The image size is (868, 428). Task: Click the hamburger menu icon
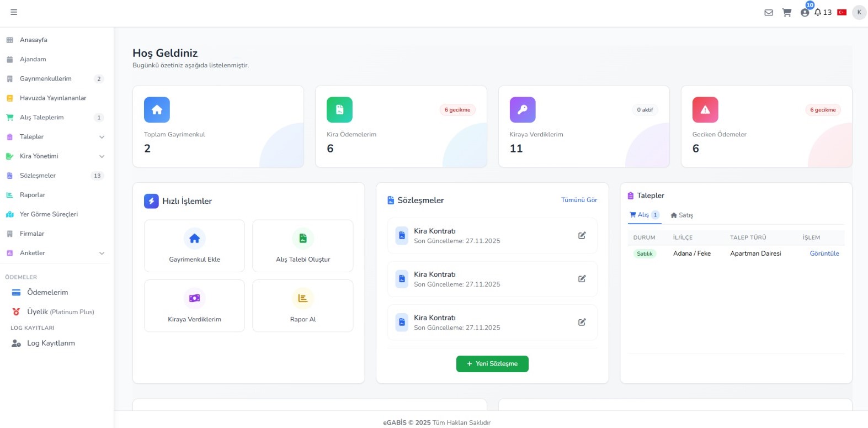click(14, 12)
